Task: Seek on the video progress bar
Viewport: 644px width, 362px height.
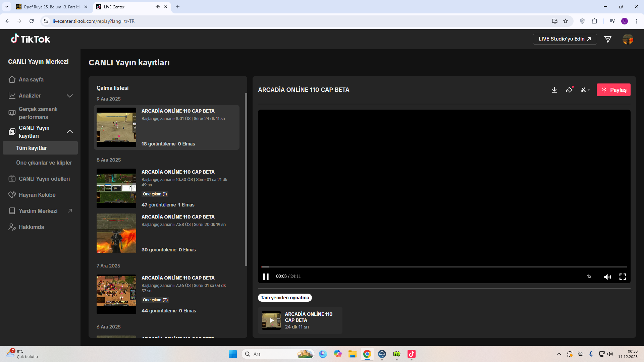Action: 444,267
